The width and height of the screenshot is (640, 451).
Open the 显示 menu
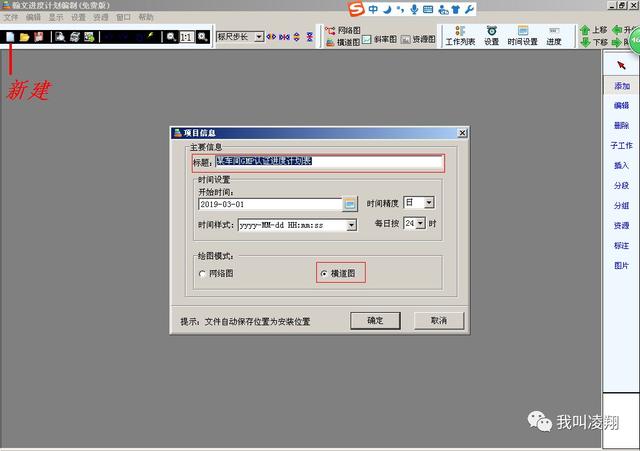(56, 18)
